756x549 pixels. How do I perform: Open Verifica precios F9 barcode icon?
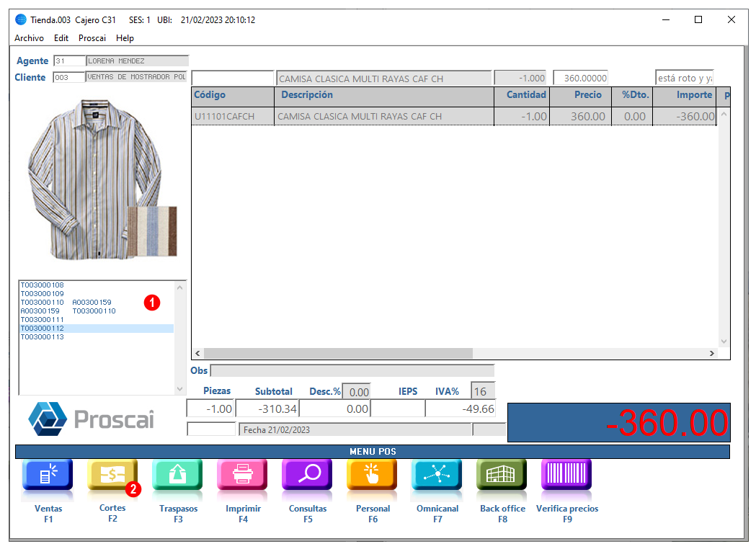(566, 474)
